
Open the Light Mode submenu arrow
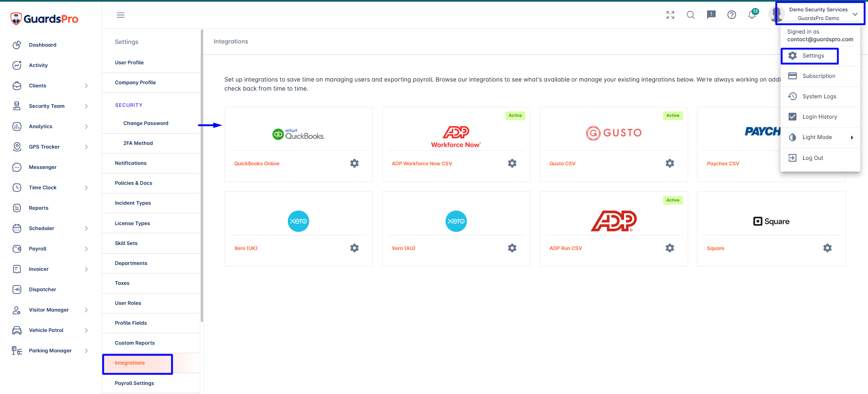(852, 137)
